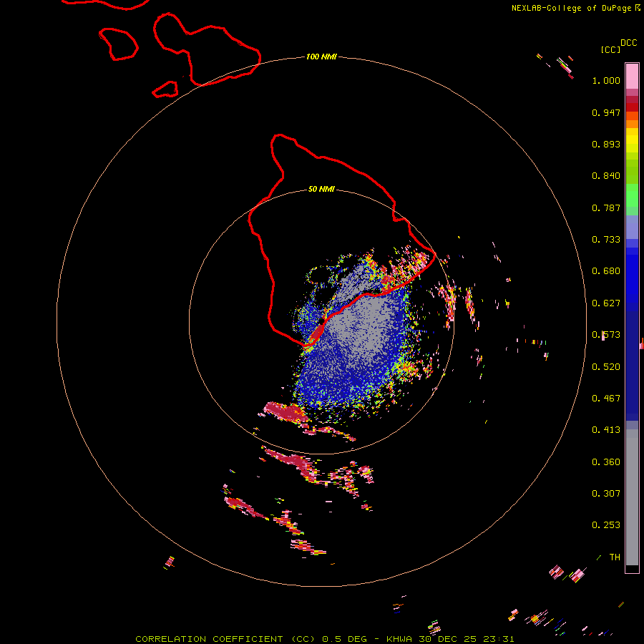Screen dimensions: 644x644
Task: Select the 0.627 scale value
Action: pos(606,303)
